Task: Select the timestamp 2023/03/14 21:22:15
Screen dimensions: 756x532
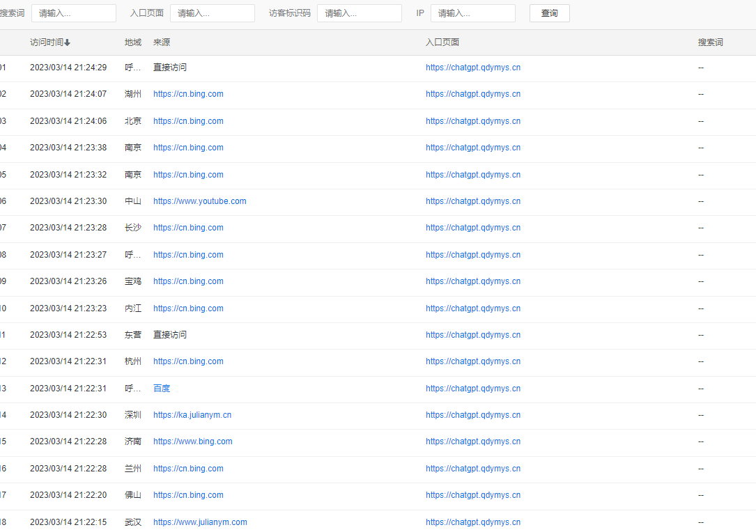Action: pos(68,522)
